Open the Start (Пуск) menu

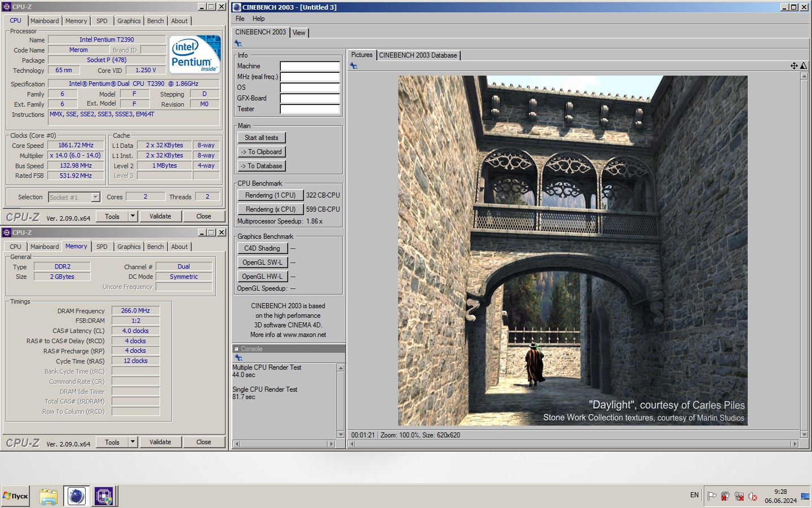pyautogui.click(x=15, y=496)
